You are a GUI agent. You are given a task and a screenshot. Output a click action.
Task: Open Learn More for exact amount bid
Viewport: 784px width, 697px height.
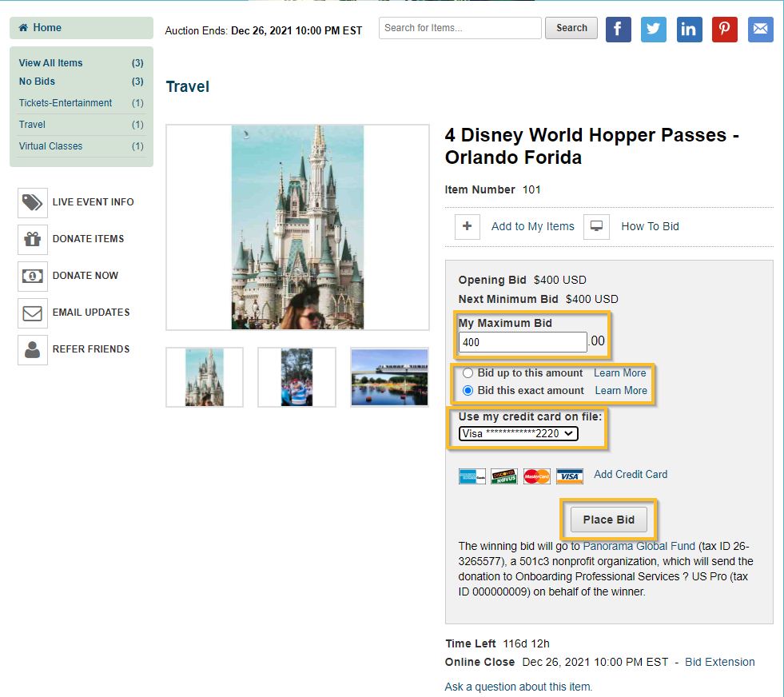(621, 391)
